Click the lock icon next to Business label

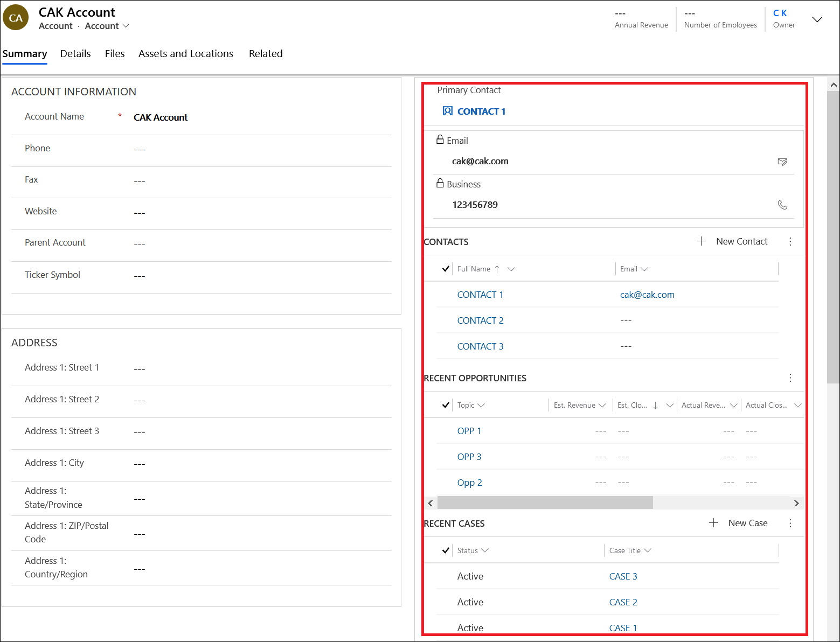pos(440,183)
